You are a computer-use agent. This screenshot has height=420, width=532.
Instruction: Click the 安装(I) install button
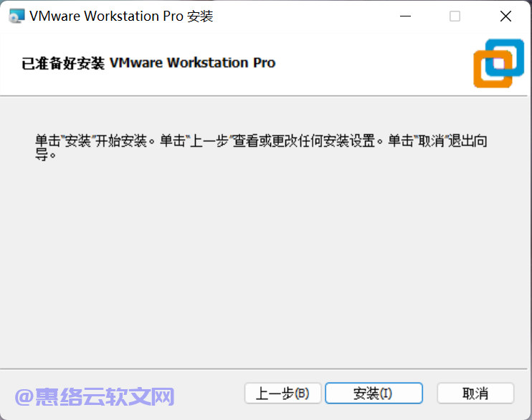click(x=374, y=393)
